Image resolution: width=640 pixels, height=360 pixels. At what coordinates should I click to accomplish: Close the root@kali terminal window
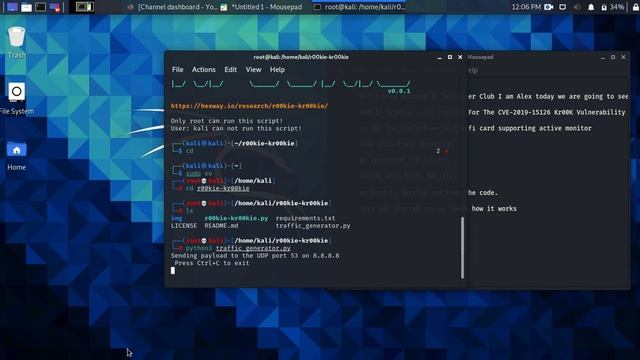pyautogui.click(x=460, y=57)
